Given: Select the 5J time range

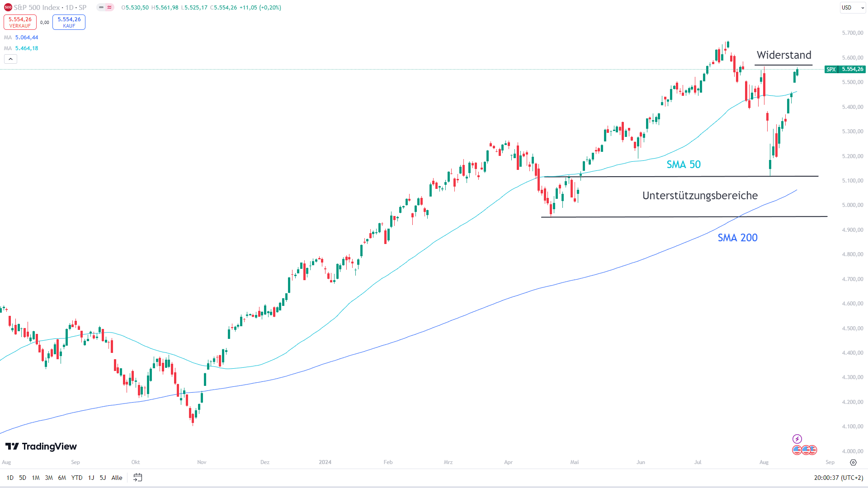Looking at the screenshot, I should [103, 478].
